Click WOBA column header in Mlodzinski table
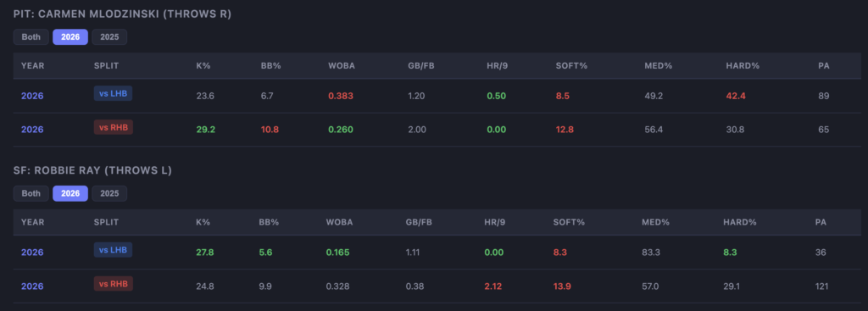 tap(342, 65)
